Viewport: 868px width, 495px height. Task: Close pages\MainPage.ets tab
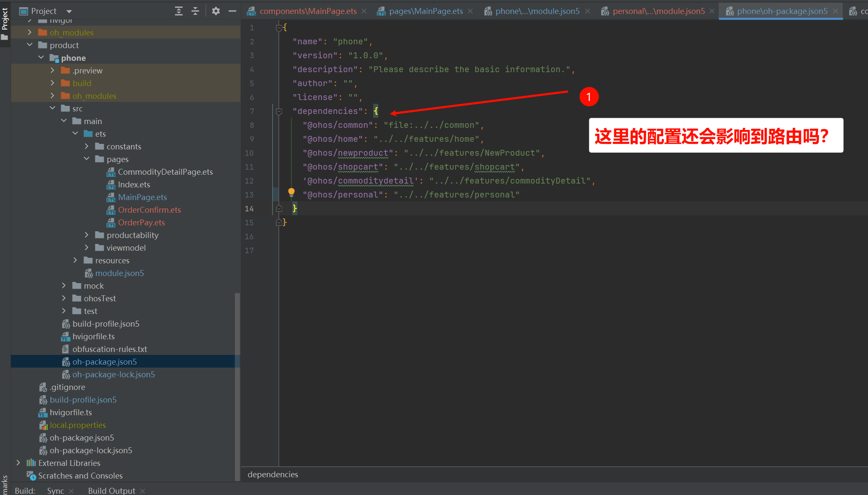coord(470,11)
